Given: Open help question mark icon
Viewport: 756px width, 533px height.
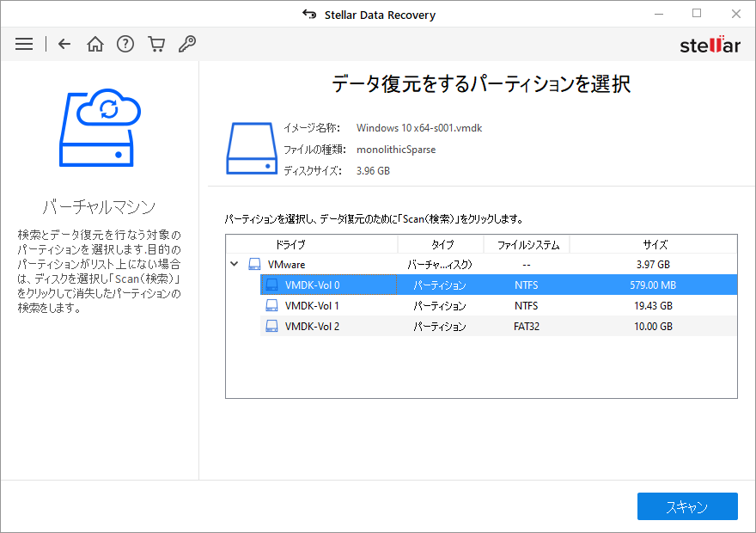Looking at the screenshot, I should click(125, 44).
